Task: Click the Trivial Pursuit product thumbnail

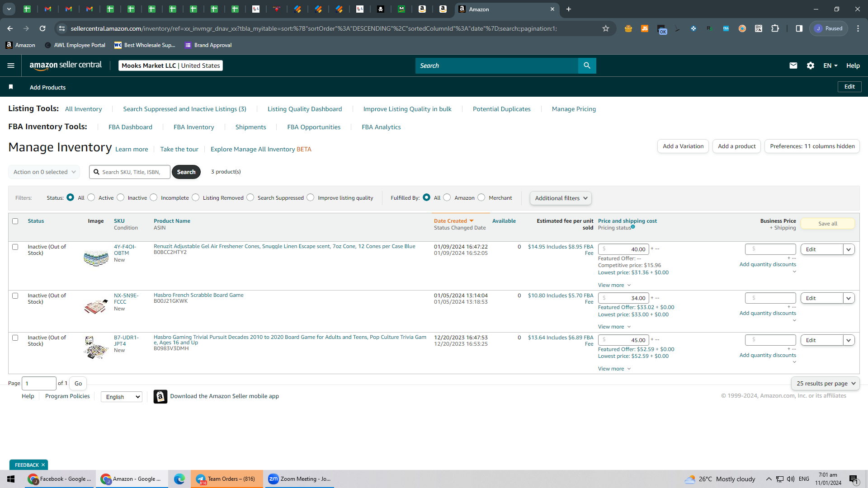Action: coord(96,347)
